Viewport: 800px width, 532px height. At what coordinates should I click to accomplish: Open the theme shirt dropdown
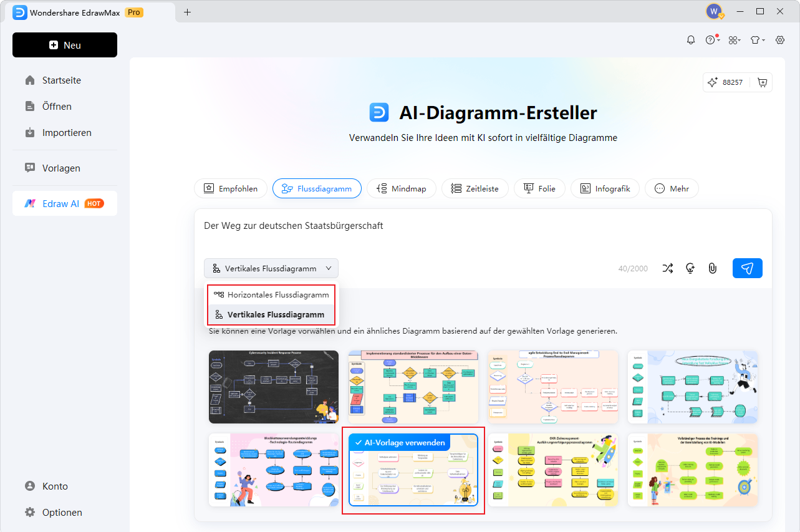coord(757,39)
